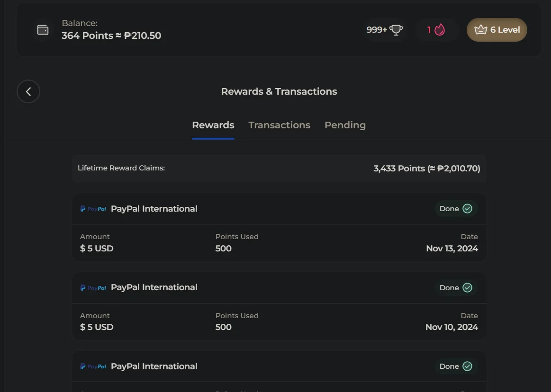Image resolution: width=551 pixels, height=392 pixels.
Task: Open the 6 Level badge
Action: coord(497,30)
